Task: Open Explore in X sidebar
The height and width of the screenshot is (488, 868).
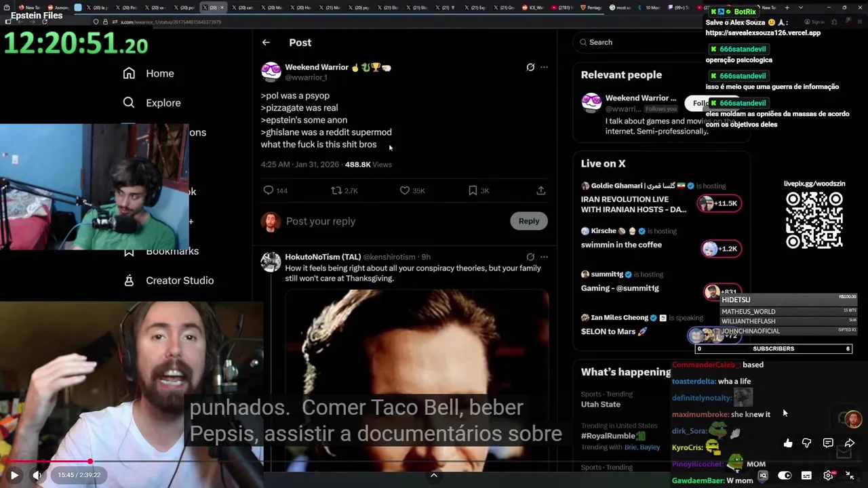Action: coord(152,103)
